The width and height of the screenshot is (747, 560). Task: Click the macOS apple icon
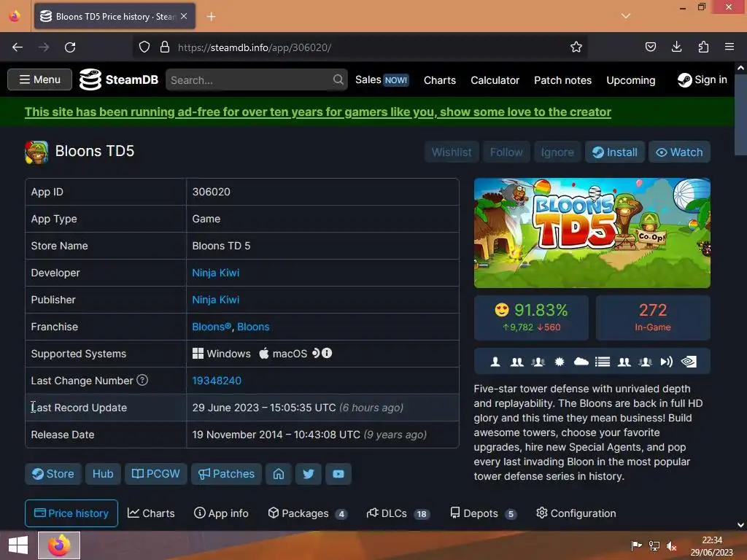coord(264,354)
